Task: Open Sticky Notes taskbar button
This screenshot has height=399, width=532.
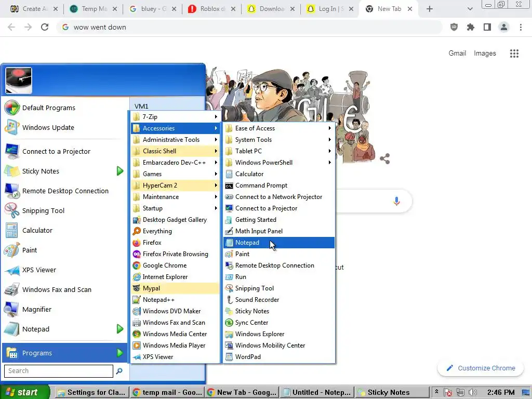Action: pyautogui.click(x=391, y=392)
